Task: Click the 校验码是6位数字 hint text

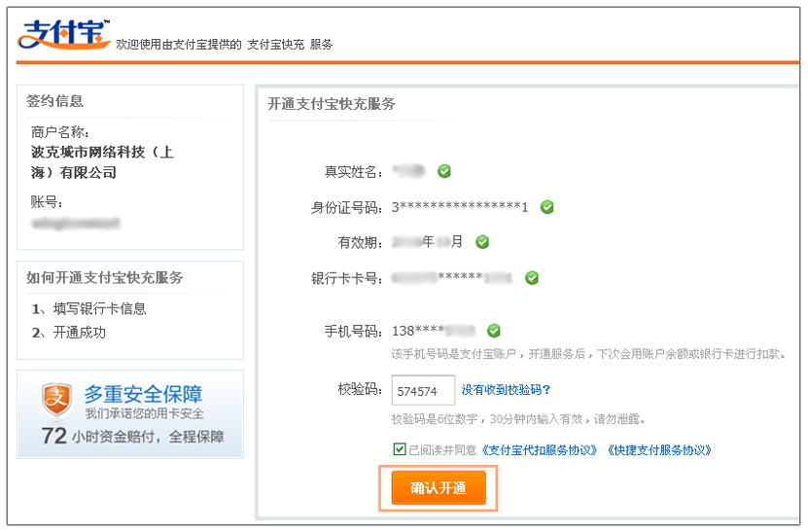Action: coord(518,419)
